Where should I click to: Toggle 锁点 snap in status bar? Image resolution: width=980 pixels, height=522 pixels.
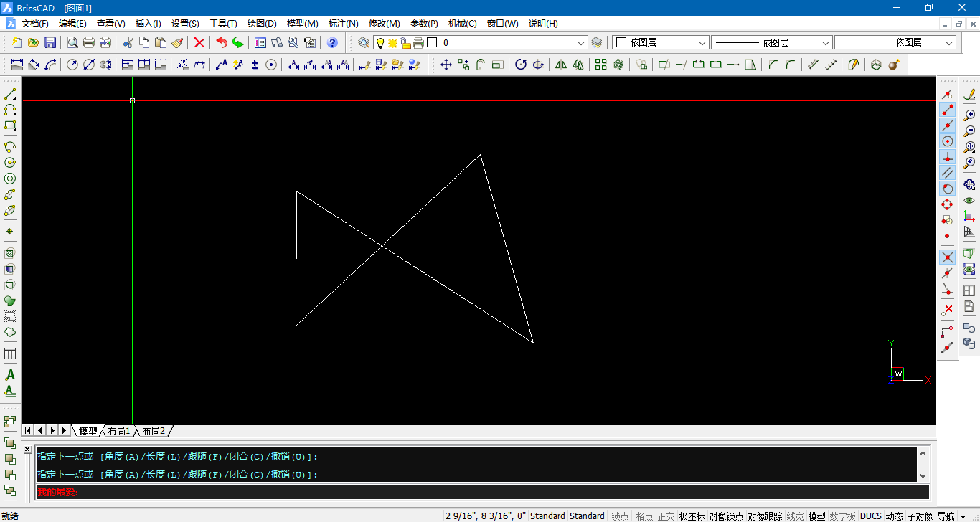click(620, 516)
